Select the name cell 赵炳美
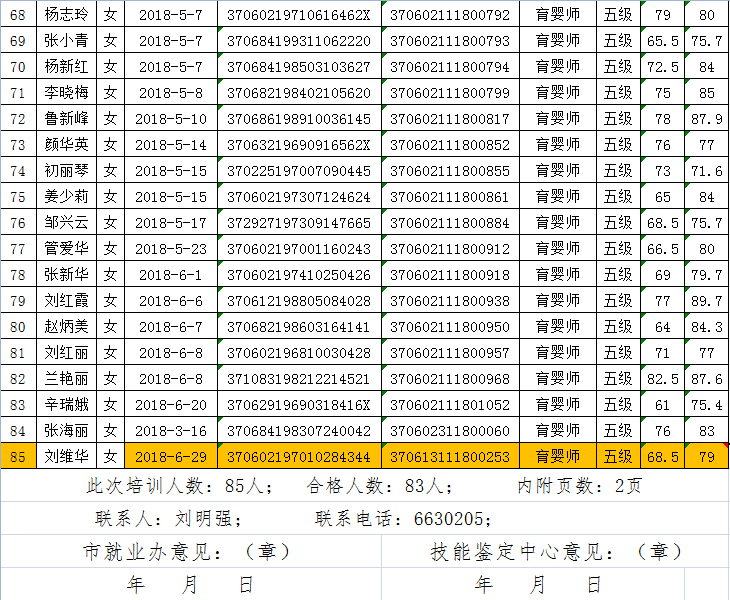This screenshot has width=730, height=600. (x=67, y=327)
